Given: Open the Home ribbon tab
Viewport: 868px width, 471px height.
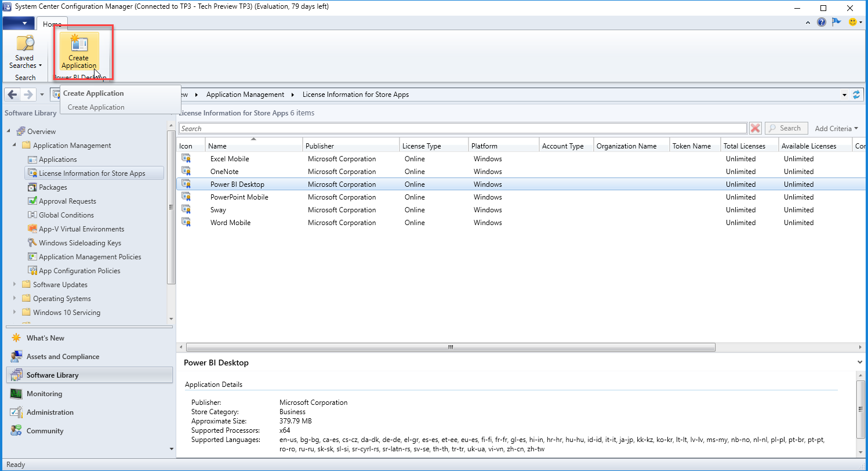Looking at the screenshot, I should (x=52, y=24).
